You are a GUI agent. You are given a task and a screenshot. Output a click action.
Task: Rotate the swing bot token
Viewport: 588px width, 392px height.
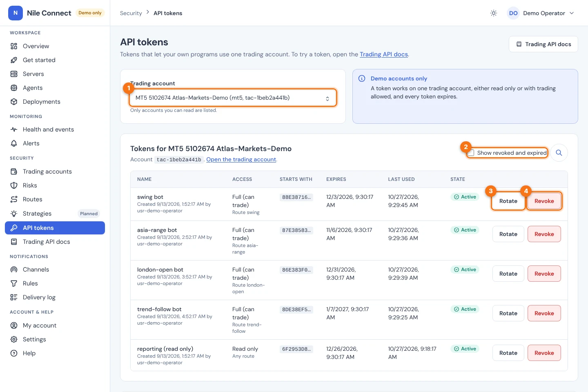(508, 201)
